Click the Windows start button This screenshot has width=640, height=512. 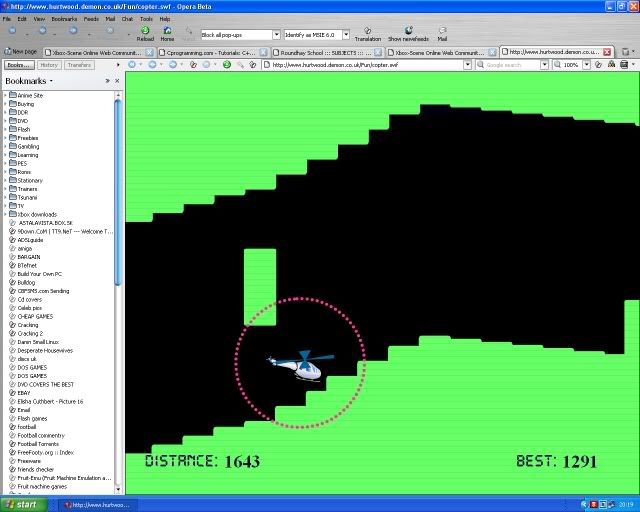pos(24,504)
